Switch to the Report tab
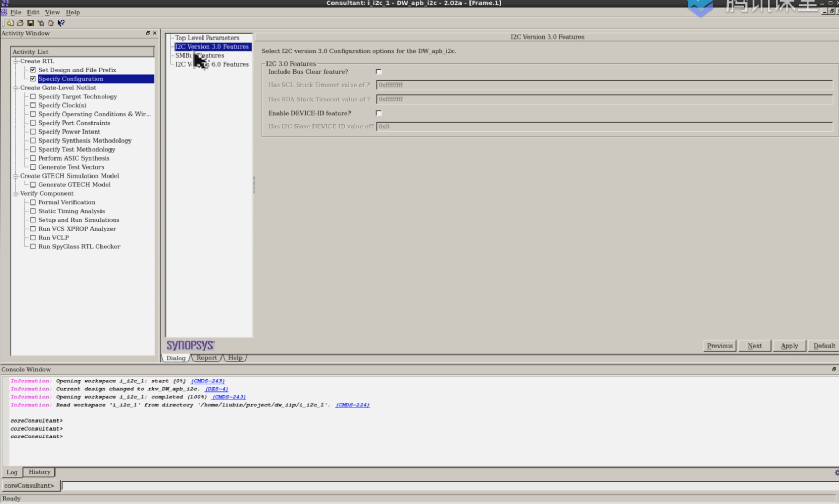839x504 pixels. (x=207, y=358)
